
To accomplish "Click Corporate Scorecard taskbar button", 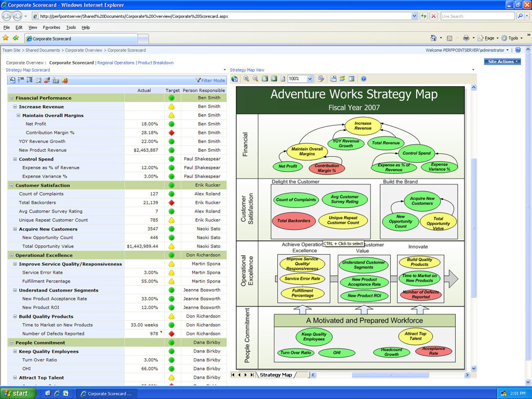I will pos(107,393).
